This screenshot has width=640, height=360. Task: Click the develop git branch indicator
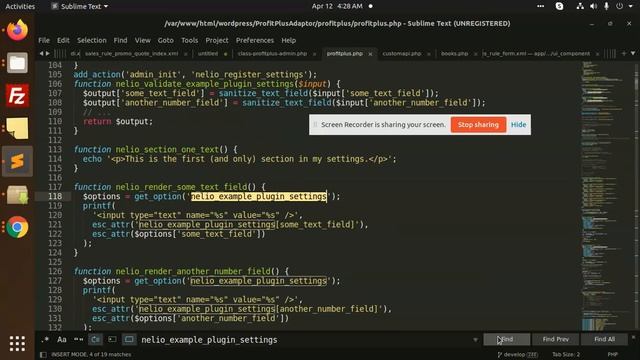(518, 355)
